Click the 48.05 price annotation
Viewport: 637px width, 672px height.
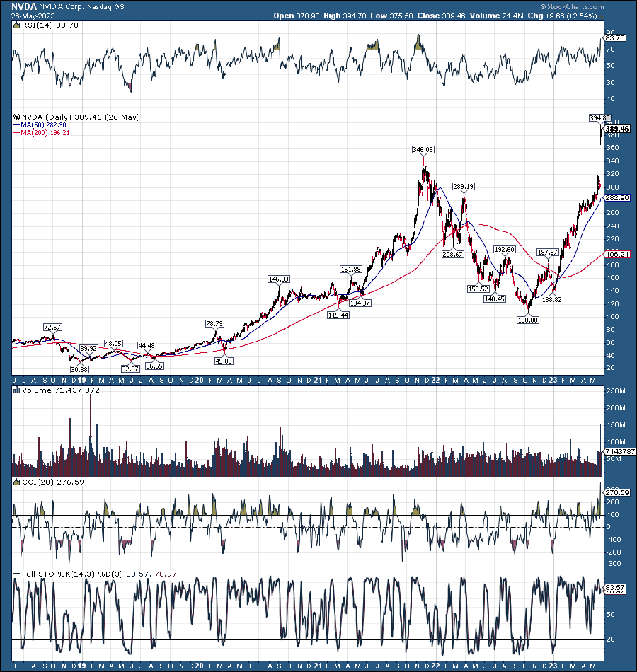coord(114,343)
